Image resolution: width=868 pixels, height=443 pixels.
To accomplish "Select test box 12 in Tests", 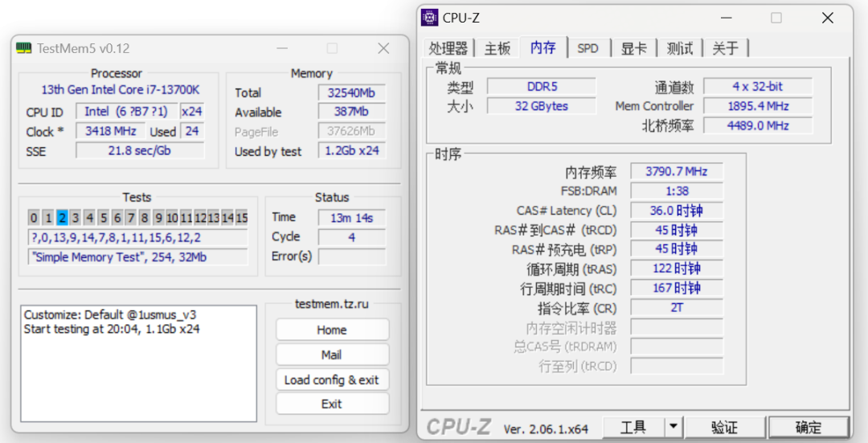I will [200, 218].
